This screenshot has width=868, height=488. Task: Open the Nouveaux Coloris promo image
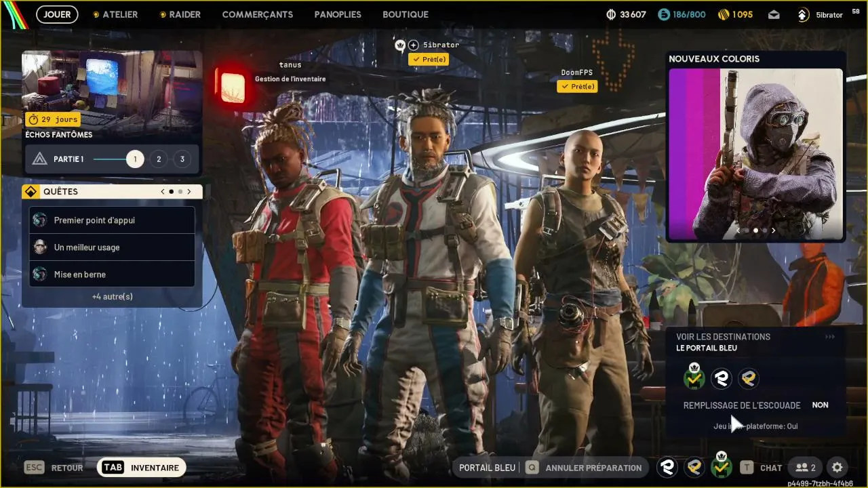[755, 154]
